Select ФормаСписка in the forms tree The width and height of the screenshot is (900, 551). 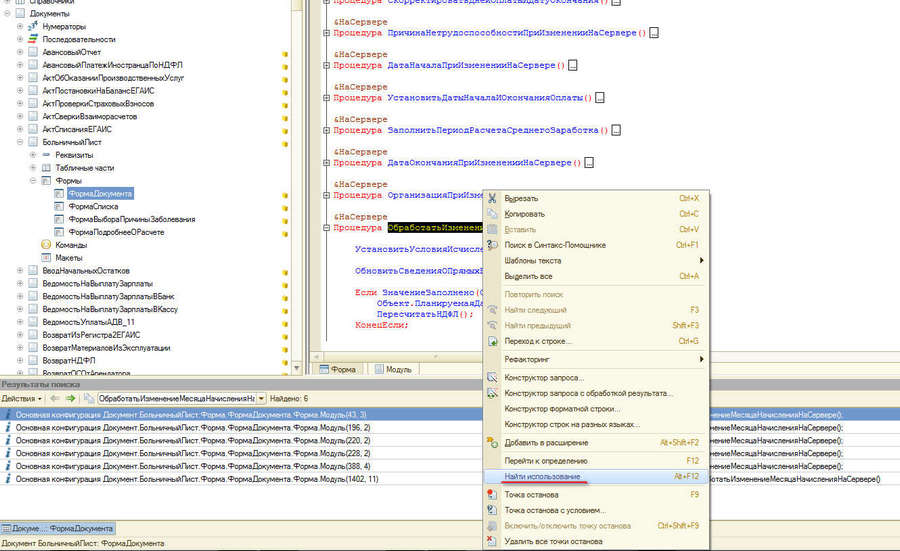pyautogui.click(x=86, y=206)
